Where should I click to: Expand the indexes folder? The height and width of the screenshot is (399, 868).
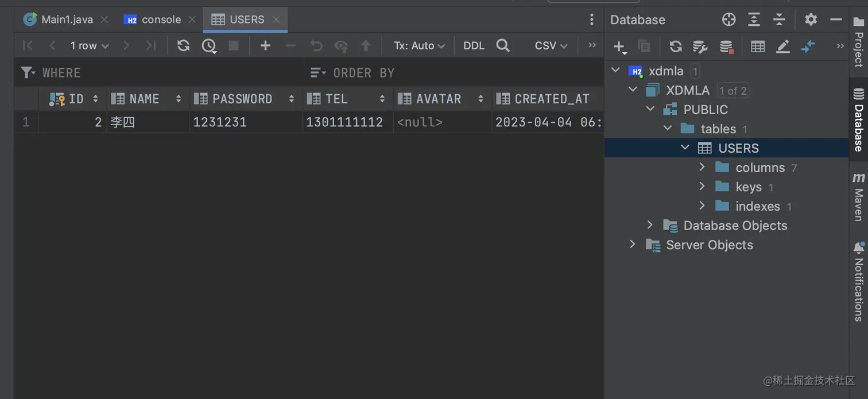[x=702, y=206]
